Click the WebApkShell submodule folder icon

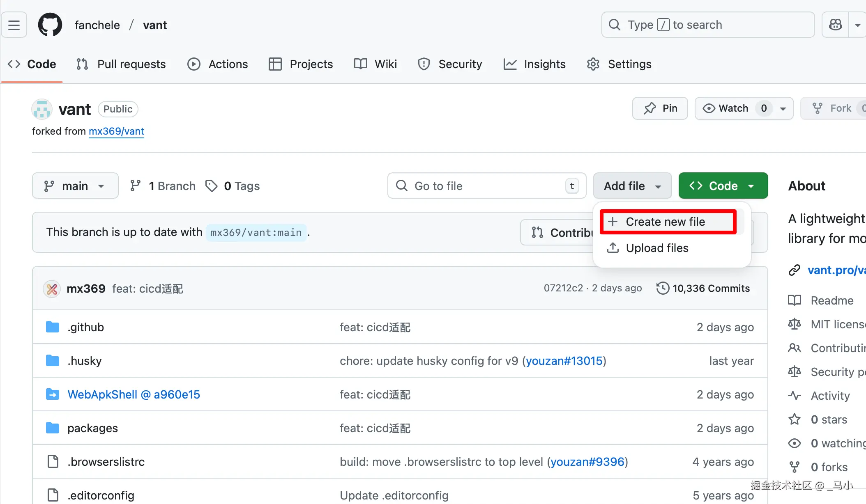pos(53,394)
